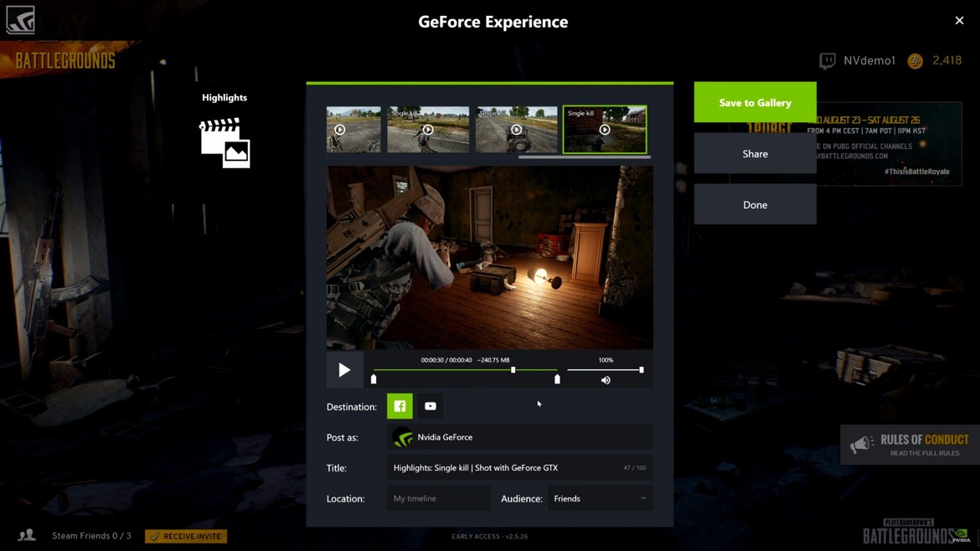Image resolution: width=980 pixels, height=551 pixels.
Task: Open the Audience dropdown set to Friends
Action: (x=600, y=498)
